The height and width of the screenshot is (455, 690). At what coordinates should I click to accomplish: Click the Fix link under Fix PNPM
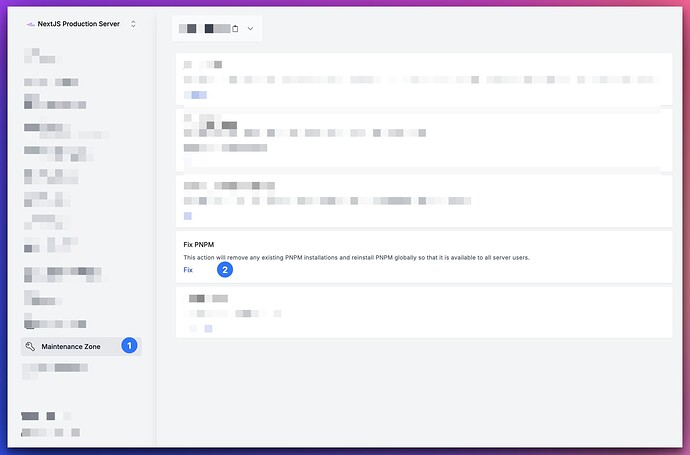click(188, 270)
